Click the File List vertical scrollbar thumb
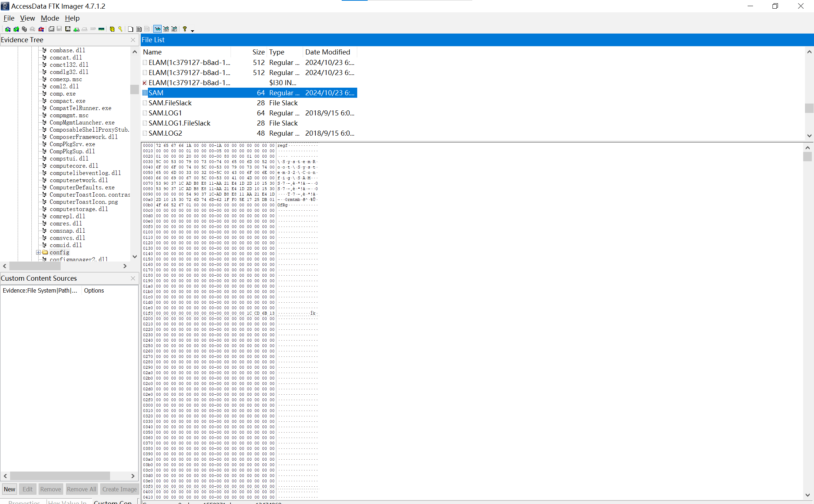This screenshot has height=504, width=814. pyautogui.click(x=809, y=108)
